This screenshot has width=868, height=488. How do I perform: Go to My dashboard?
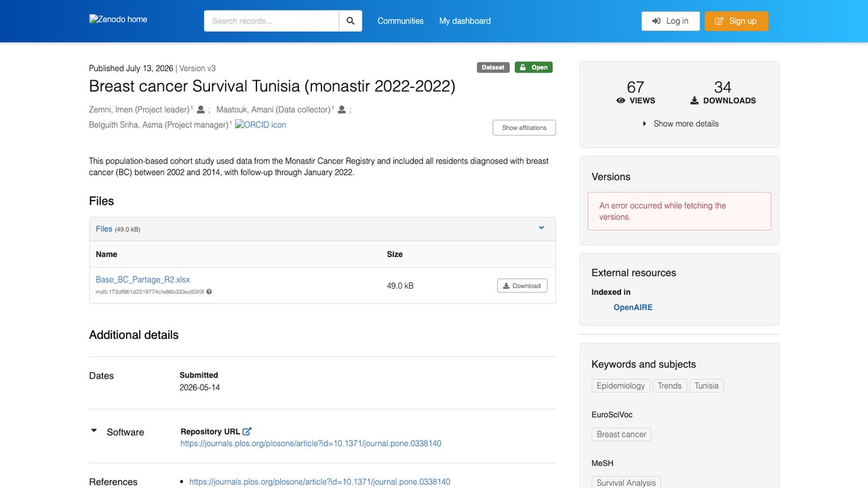click(x=465, y=21)
